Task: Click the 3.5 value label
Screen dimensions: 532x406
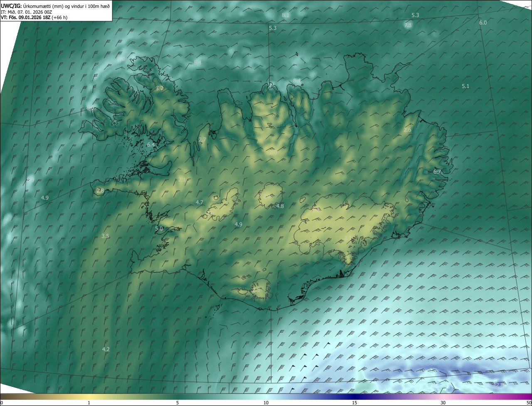Action: 105,236
